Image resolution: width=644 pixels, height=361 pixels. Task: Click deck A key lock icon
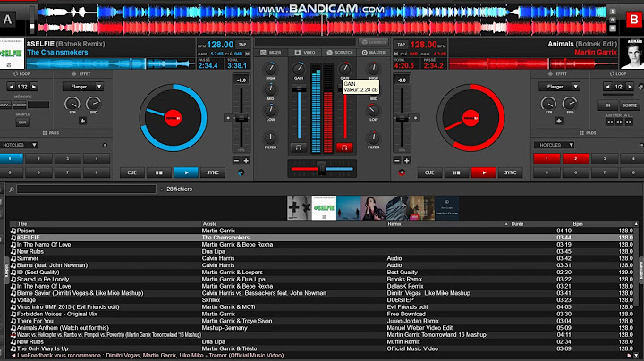tap(247, 54)
